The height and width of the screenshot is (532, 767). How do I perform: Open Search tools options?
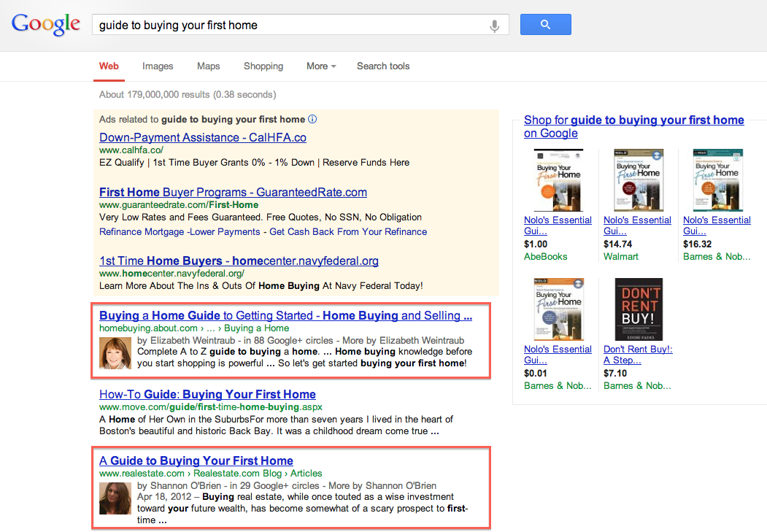click(383, 66)
